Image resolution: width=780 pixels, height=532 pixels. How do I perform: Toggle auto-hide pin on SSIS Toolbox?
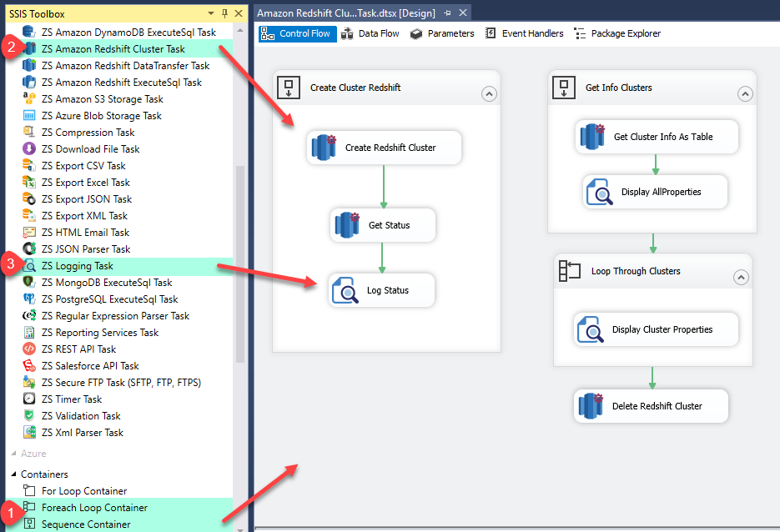(x=225, y=13)
